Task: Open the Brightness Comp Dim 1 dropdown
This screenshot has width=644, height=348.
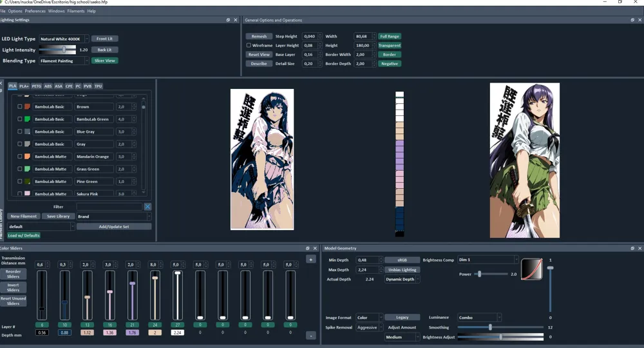Action: pos(488,260)
